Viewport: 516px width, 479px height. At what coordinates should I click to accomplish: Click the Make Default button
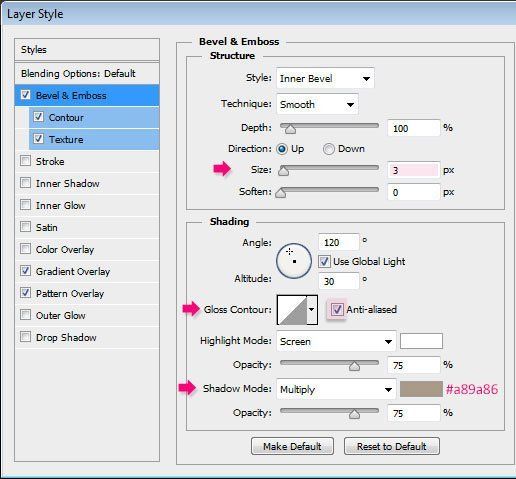(292, 446)
